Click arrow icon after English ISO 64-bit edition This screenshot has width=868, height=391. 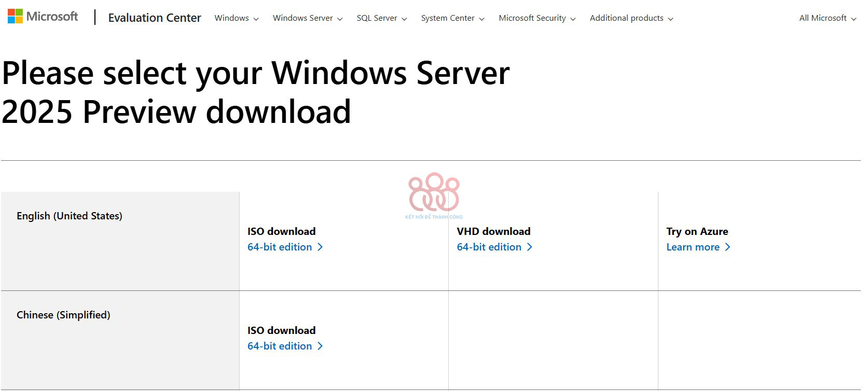320,247
